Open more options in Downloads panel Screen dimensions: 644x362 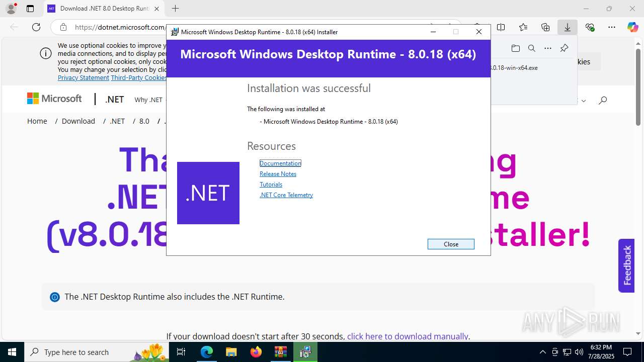coord(548,48)
